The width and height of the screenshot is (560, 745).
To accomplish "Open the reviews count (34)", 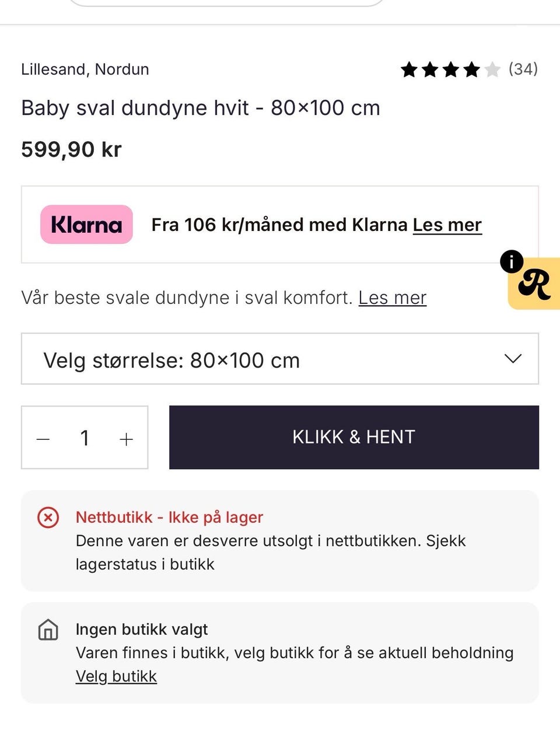I will click(x=523, y=69).
